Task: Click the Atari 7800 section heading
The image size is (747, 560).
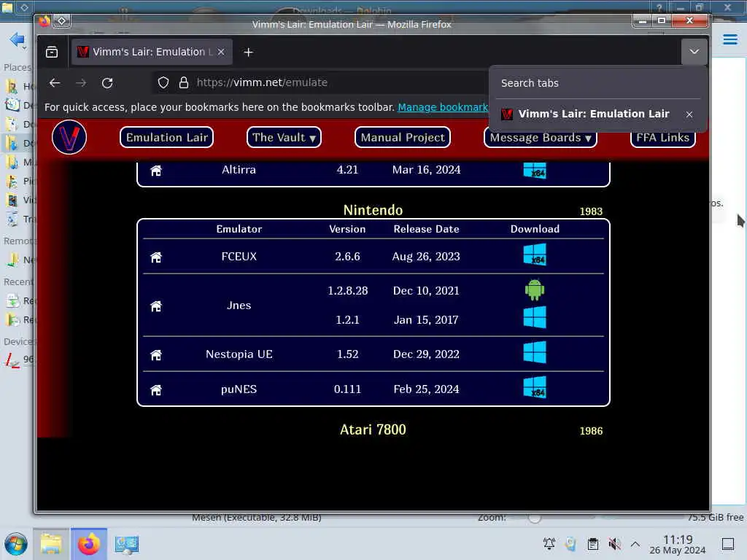Action: pyautogui.click(x=373, y=429)
